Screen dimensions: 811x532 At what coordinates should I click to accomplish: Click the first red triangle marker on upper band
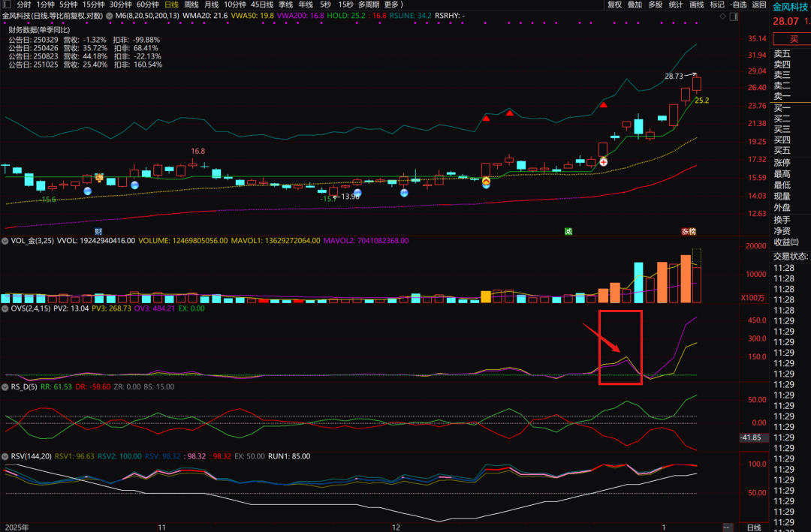pos(486,119)
